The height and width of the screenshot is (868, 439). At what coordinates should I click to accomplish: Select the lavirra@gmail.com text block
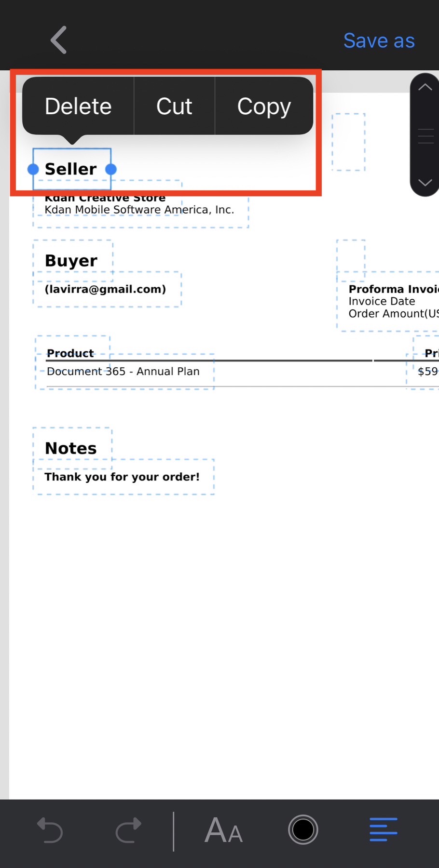[107, 289]
